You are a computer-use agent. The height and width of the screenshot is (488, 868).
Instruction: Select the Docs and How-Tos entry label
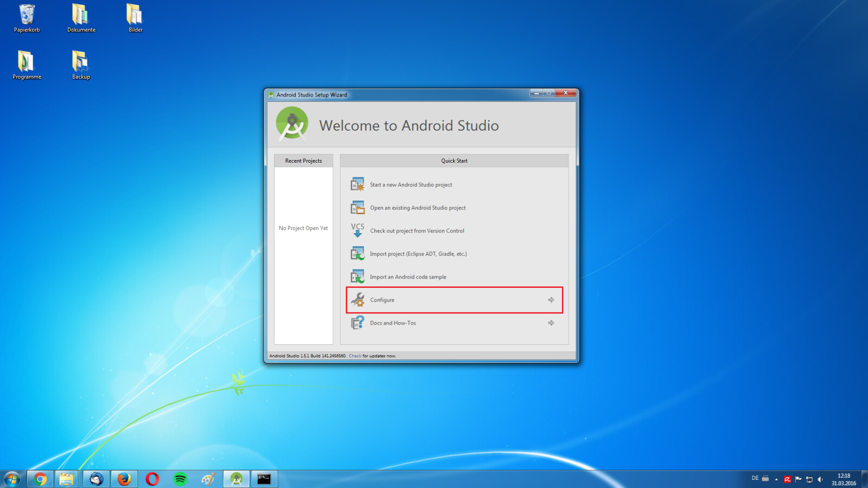pyautogui.click(x=393, y=323)
